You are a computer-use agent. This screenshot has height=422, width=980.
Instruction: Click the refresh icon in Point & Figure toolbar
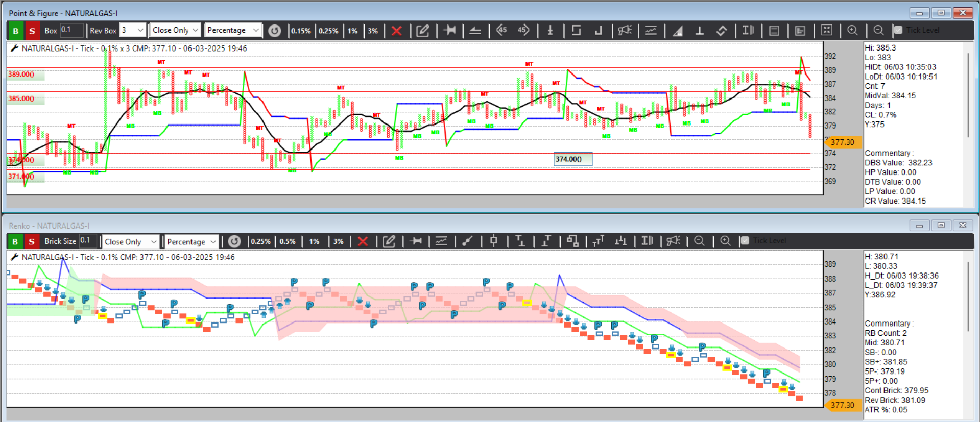[274, 31]
